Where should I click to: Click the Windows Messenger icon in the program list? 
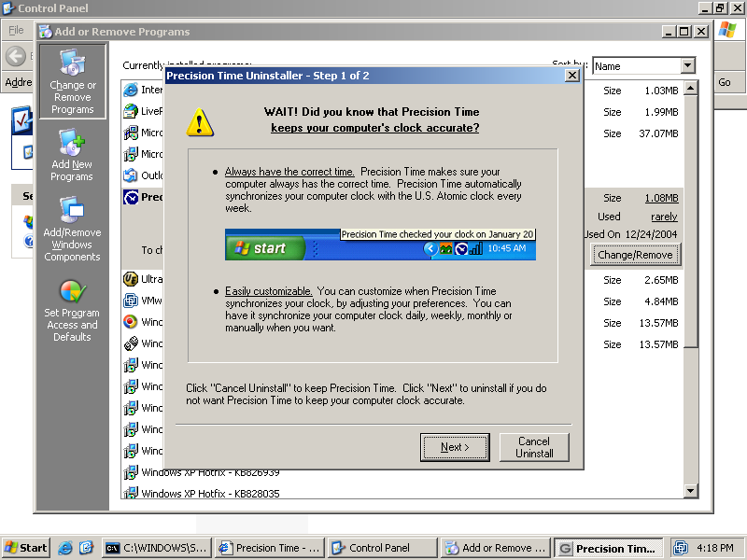click(131, 343)
